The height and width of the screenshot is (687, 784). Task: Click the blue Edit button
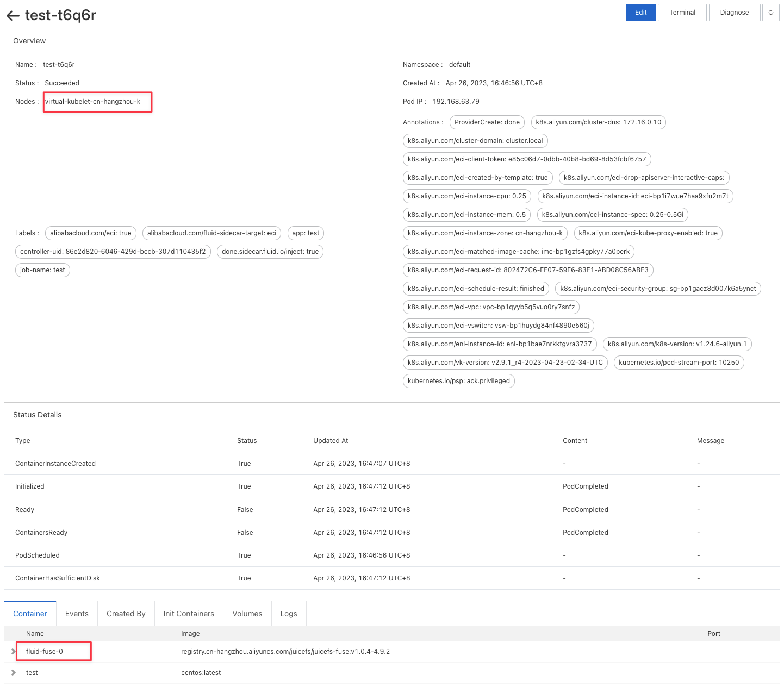point(640,13)
